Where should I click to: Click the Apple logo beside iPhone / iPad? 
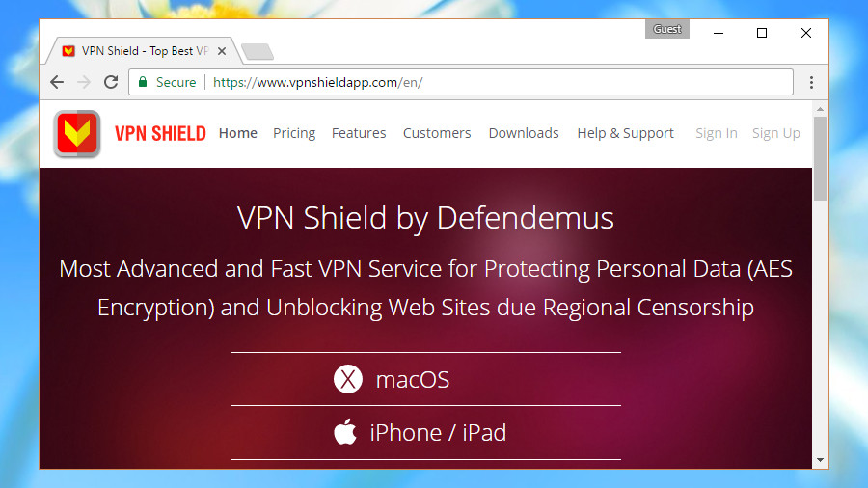345,431
